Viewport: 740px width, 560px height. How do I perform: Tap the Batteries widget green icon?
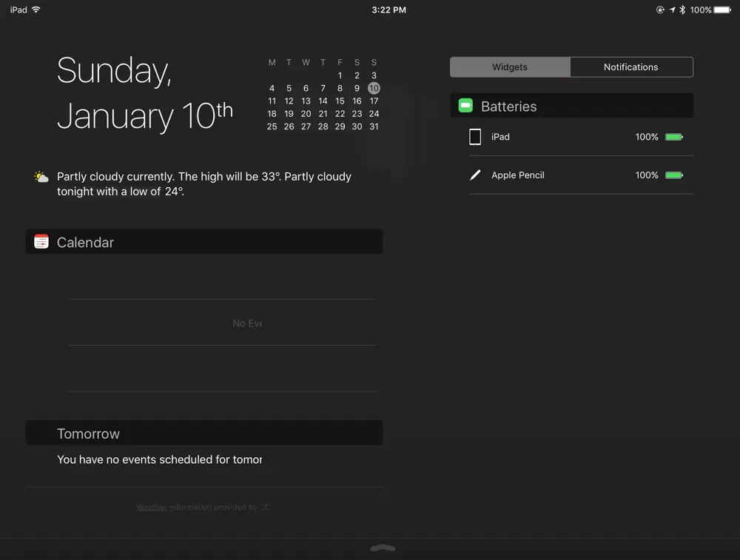465,106
